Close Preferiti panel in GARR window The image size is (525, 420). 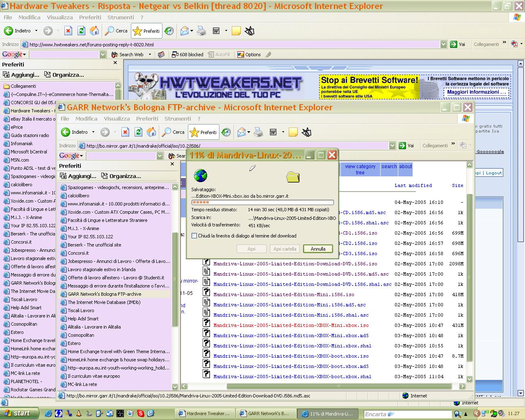tap(172, 164)
